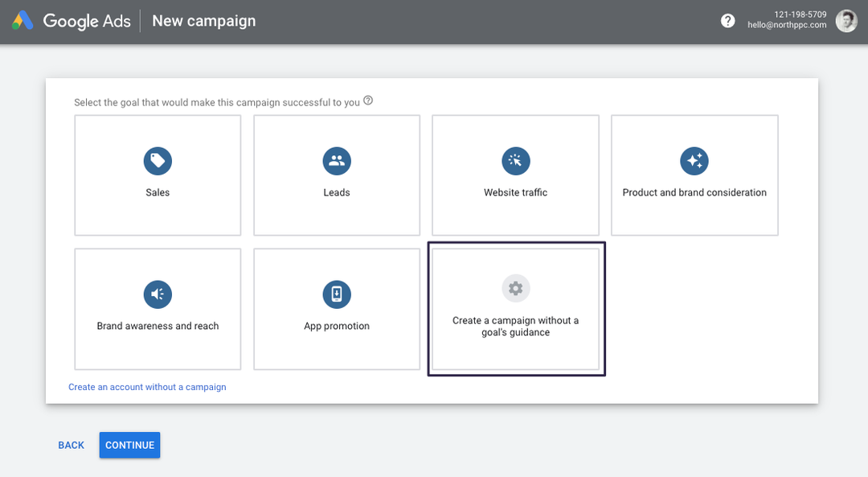Choose the Leads people icon
Image resolution: width=868 pixels, height=477 pixels.
[337, 161]
